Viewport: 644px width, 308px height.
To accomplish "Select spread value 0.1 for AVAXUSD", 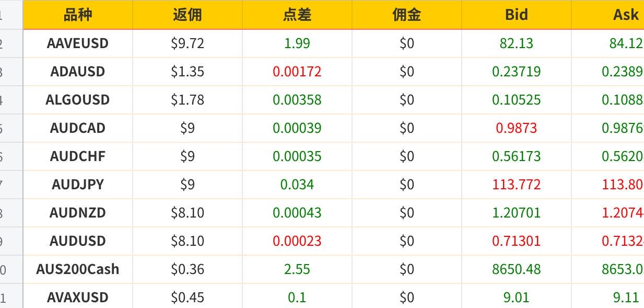I will 297,298.
